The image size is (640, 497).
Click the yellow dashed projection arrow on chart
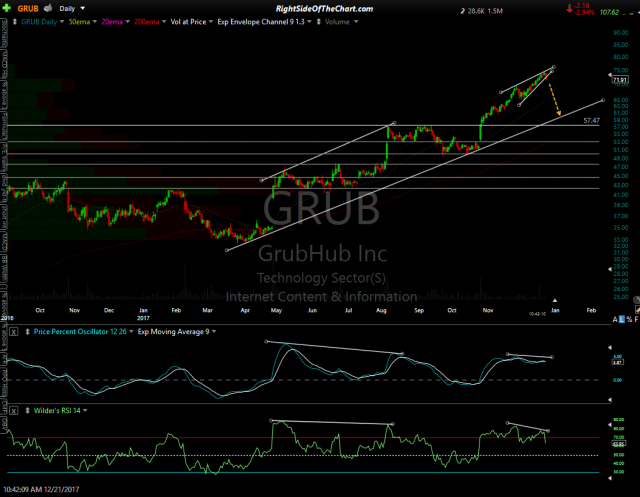[553, 98]
